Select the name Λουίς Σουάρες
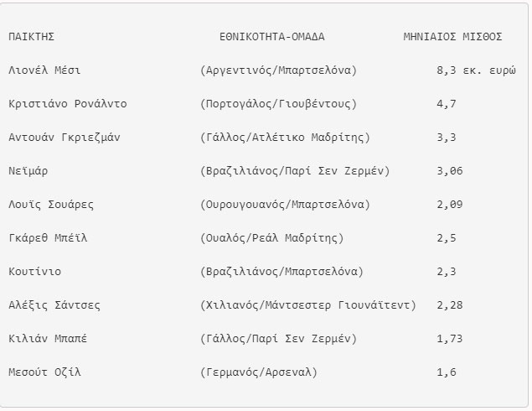 tap(50, 205)
